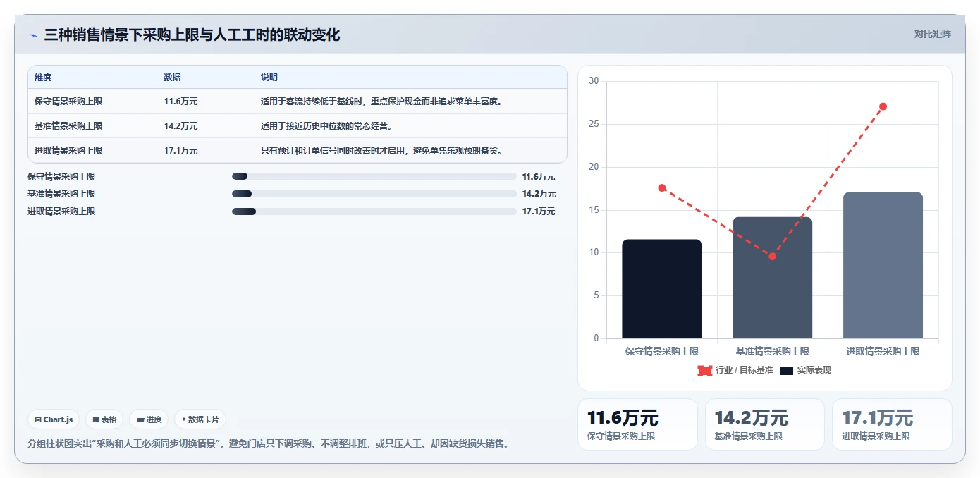980x478 pixels.
Task: Select the Chart.js tag chip
Action: 54,419
